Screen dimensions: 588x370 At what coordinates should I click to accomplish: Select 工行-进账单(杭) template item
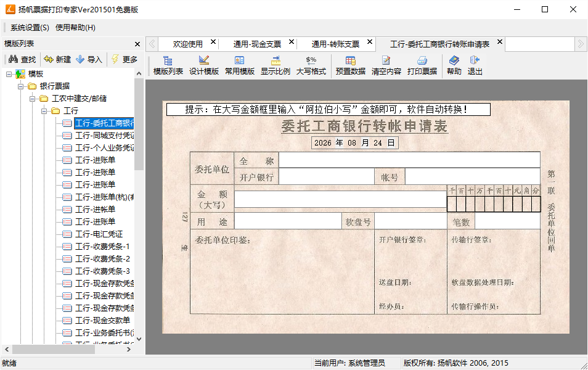104,197
